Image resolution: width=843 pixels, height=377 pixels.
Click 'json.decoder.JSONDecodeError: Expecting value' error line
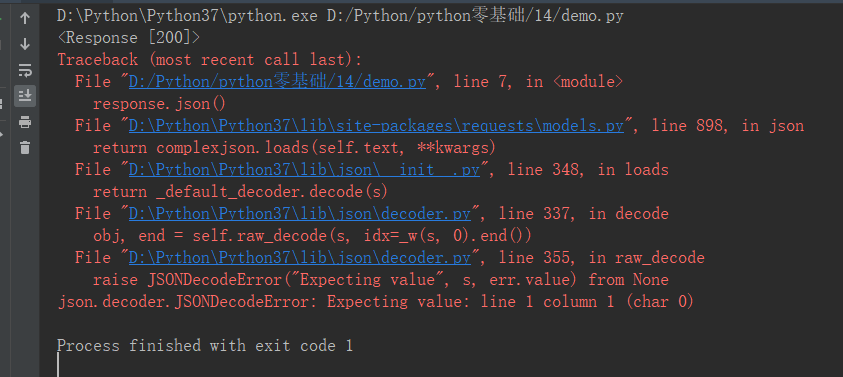375,302
